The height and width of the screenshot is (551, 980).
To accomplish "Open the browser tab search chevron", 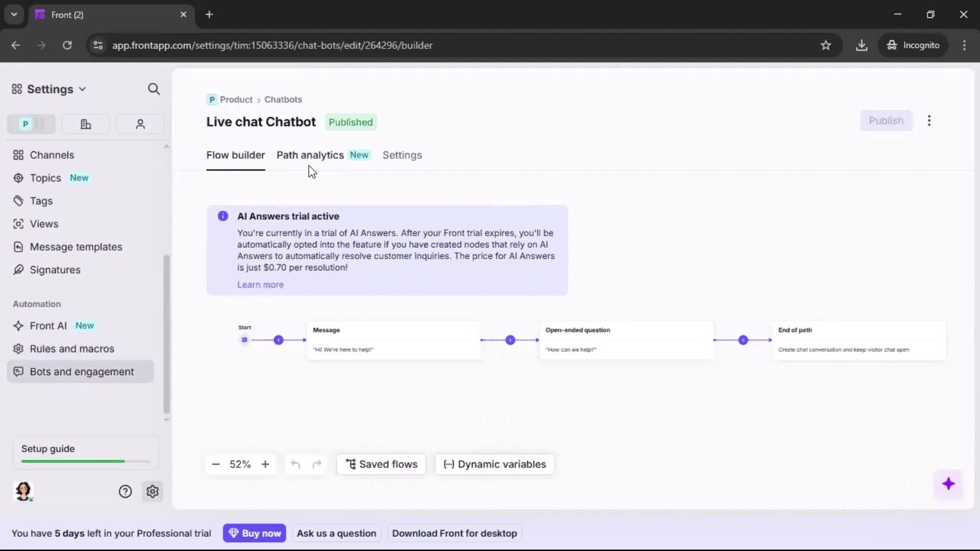I will tap(14, 14).
